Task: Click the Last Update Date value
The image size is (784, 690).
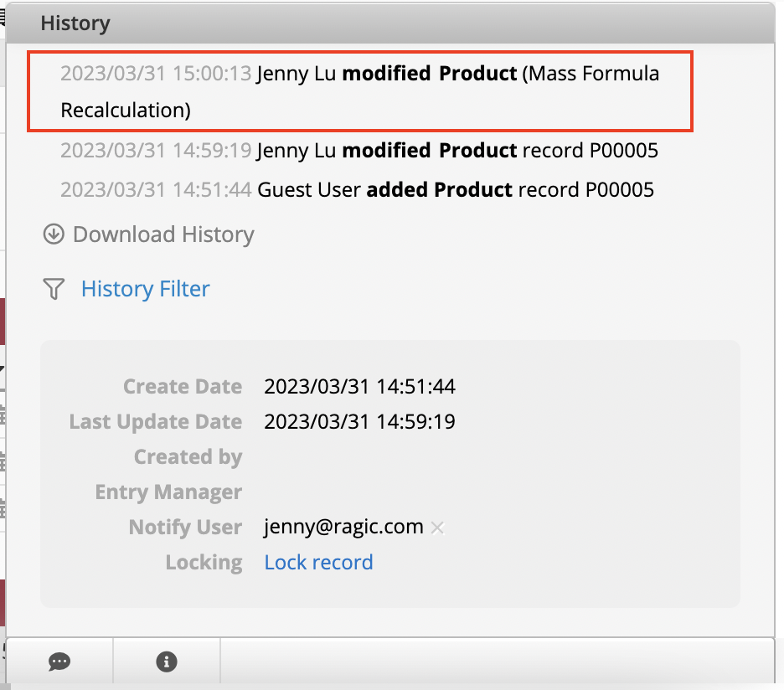Action: (359, 422)
